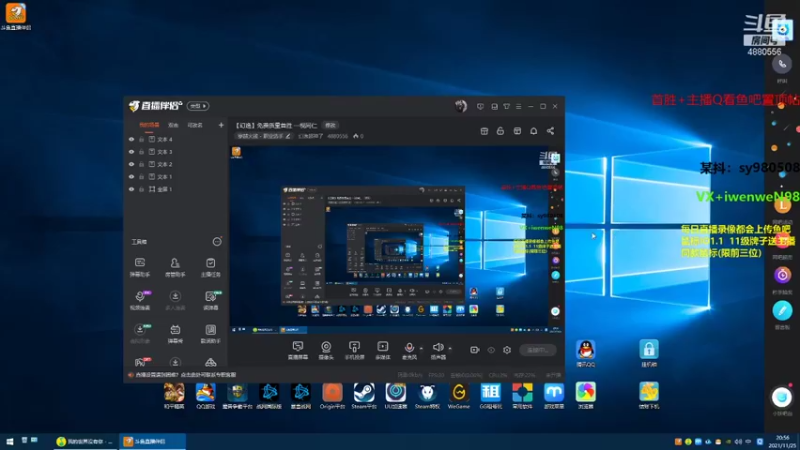Viewport: 800px width, 450px height.
Task: Open the QQ游戏 desktop shortcut
Action: [206, 396]
